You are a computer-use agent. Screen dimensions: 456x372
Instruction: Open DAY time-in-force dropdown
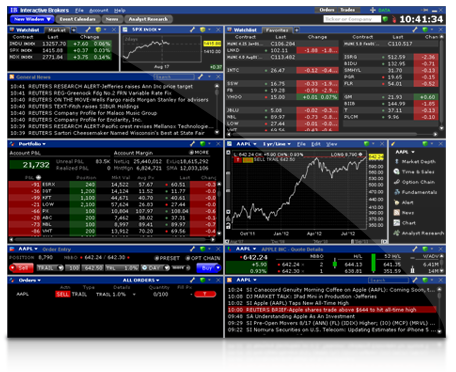point(155,268)
